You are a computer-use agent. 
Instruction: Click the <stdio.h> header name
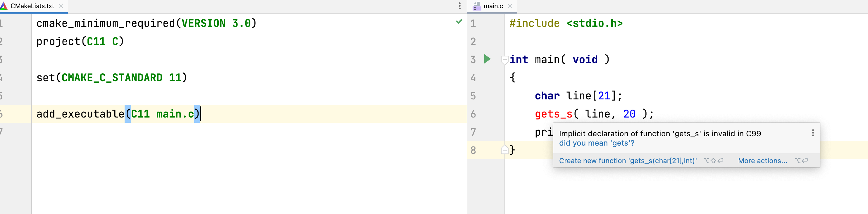point(594,23)
